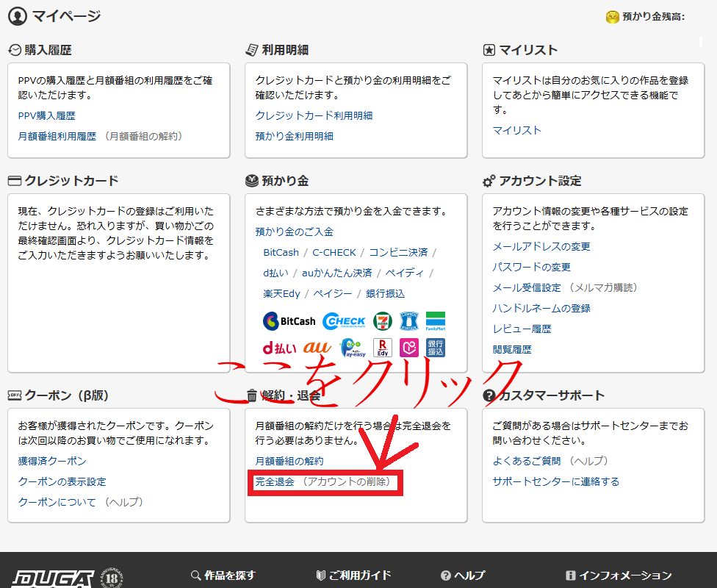Select the 銀行振込 bank transfer icon

(436, 348)
